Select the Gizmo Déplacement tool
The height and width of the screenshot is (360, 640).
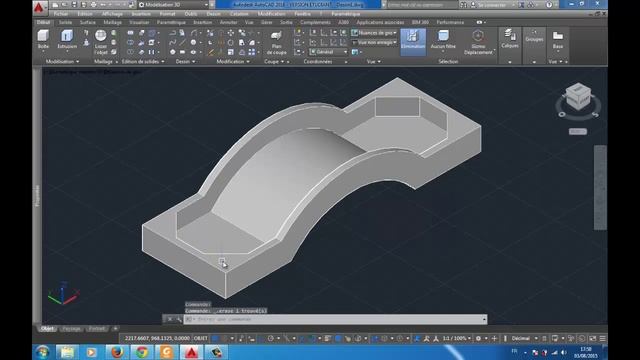[478, 42]
